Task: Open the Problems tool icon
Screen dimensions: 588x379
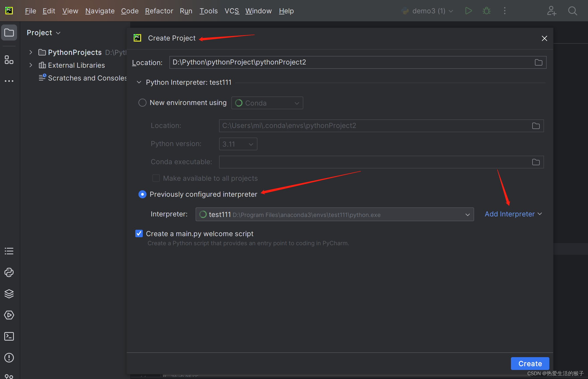Action: tap(9, 358)
